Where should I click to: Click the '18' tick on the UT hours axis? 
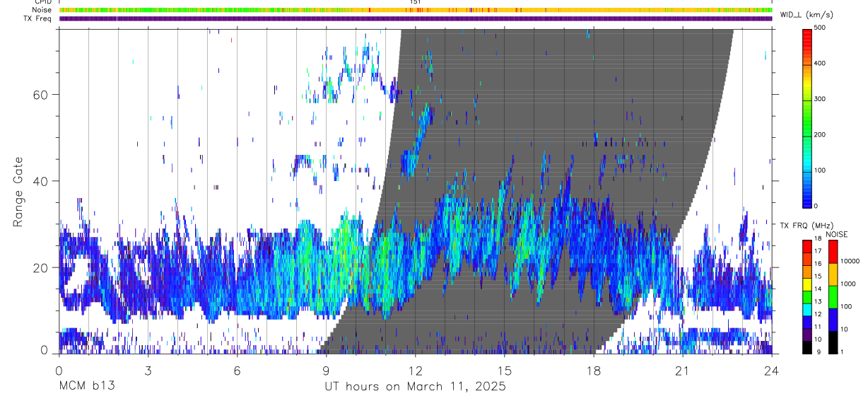594,371
